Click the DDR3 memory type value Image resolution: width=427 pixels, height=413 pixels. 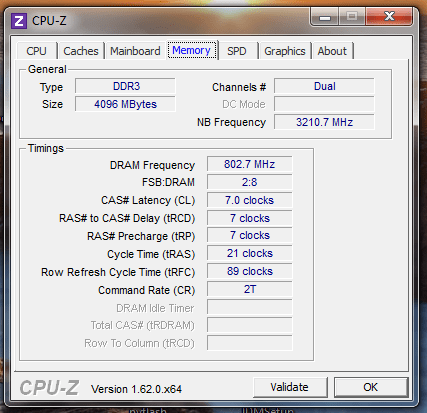[x=125, y=86]
